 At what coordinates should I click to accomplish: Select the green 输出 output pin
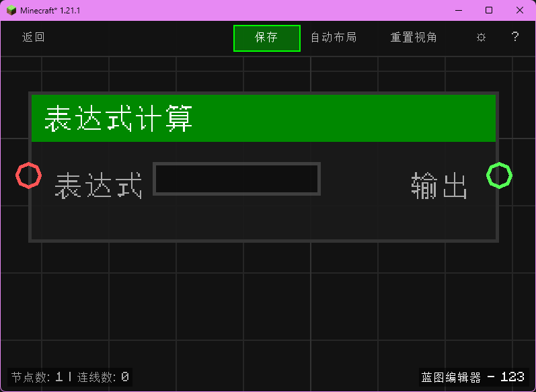click(x=499, y=175)
